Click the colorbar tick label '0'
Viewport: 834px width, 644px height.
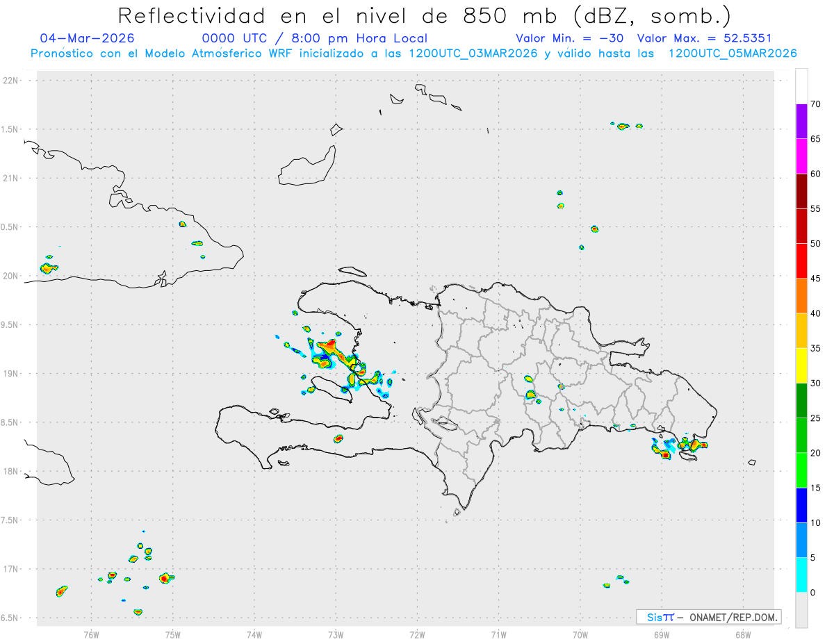point(813,593)
